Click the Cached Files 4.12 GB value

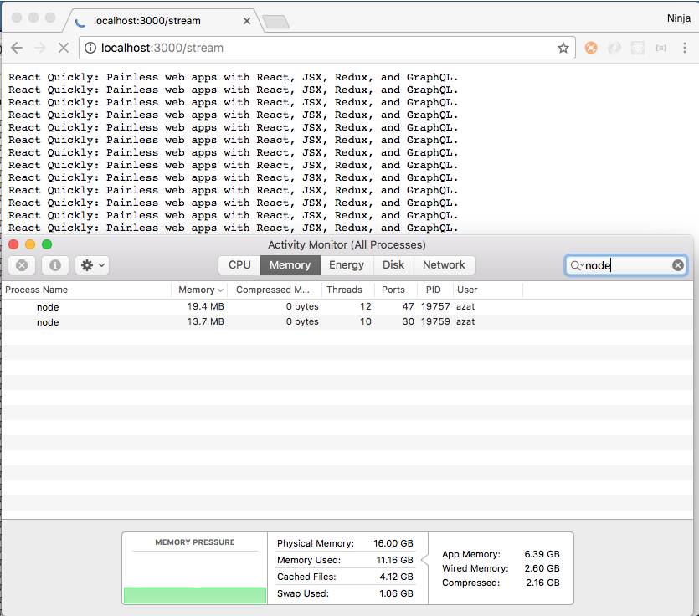[396, 577]
